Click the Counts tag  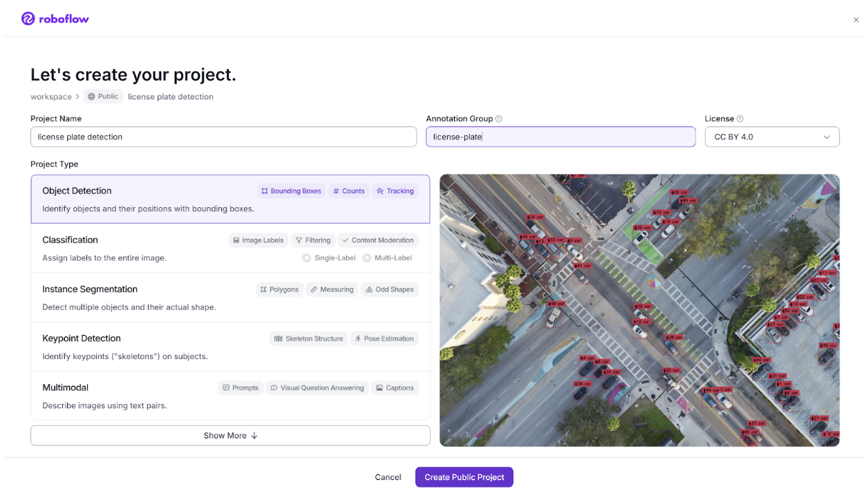(348, 191)
